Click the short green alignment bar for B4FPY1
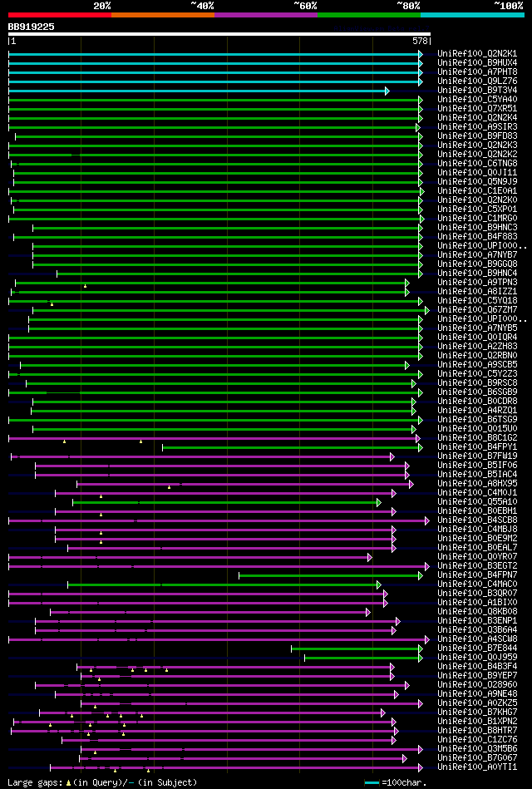Image resolution: width=532 pixels, height=789 pixels. (x=291, y=447)
